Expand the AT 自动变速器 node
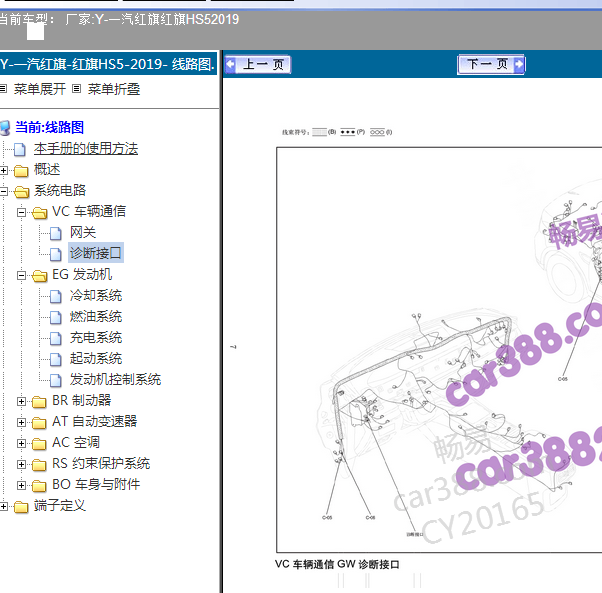 22,423
